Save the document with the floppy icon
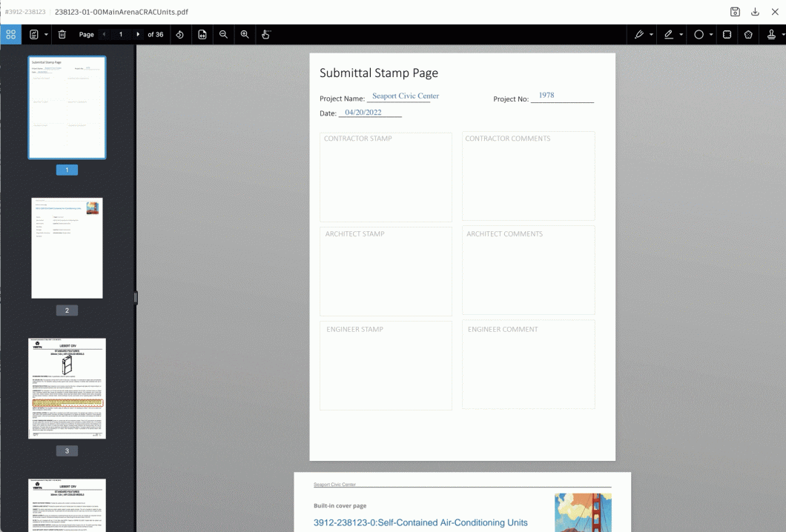Image resolution: width=786 pixels, height=532 pixels. [x=735, y=12]
